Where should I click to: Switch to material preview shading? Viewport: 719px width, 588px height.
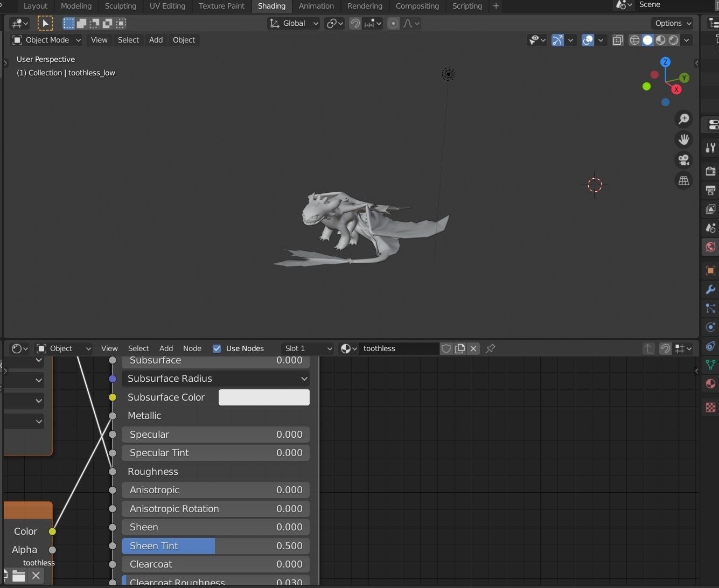point(661,40)
